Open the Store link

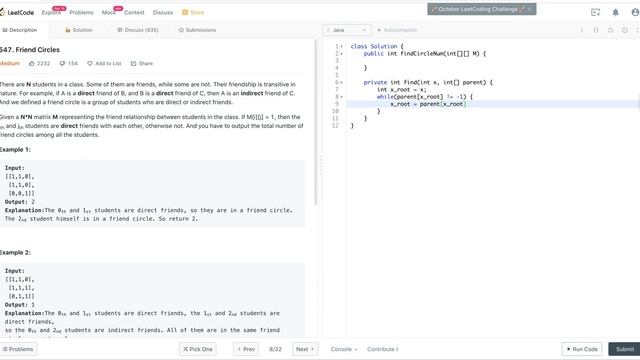[193, 13]
